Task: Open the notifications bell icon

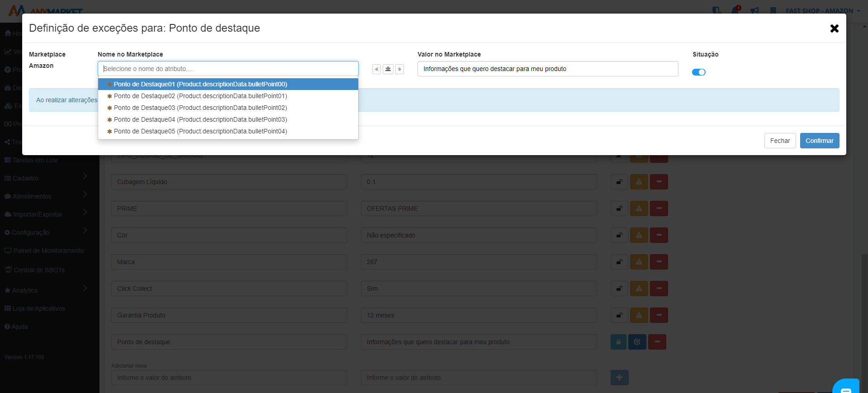Action: click(x=735, y=10)
